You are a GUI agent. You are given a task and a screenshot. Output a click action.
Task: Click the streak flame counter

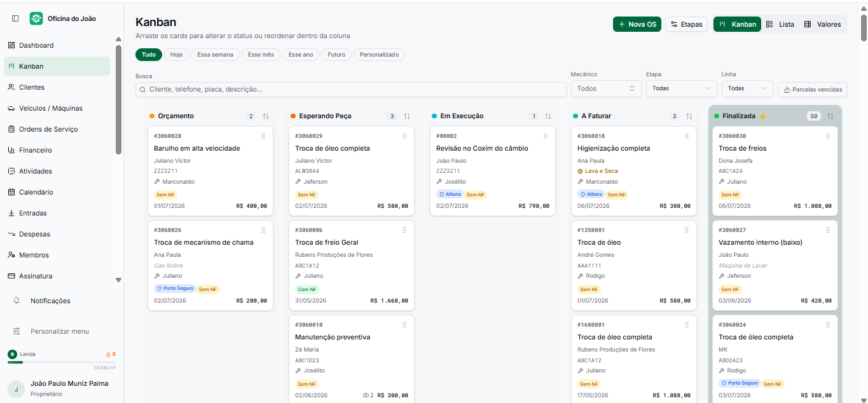(111, 354)
